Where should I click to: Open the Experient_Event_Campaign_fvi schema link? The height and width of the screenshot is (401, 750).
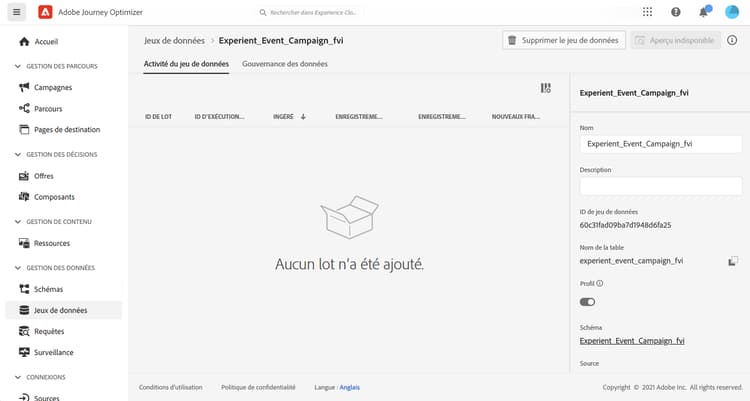pyautogui.click(x=632, y=341)
